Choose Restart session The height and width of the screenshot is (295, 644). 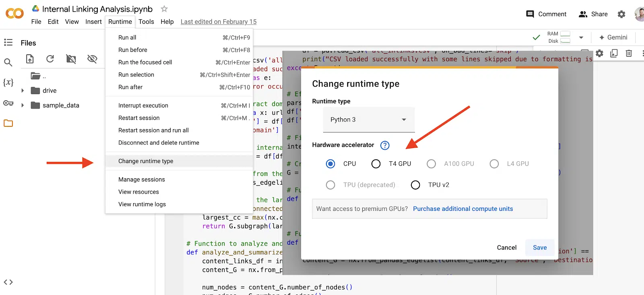tap(179, 118)
